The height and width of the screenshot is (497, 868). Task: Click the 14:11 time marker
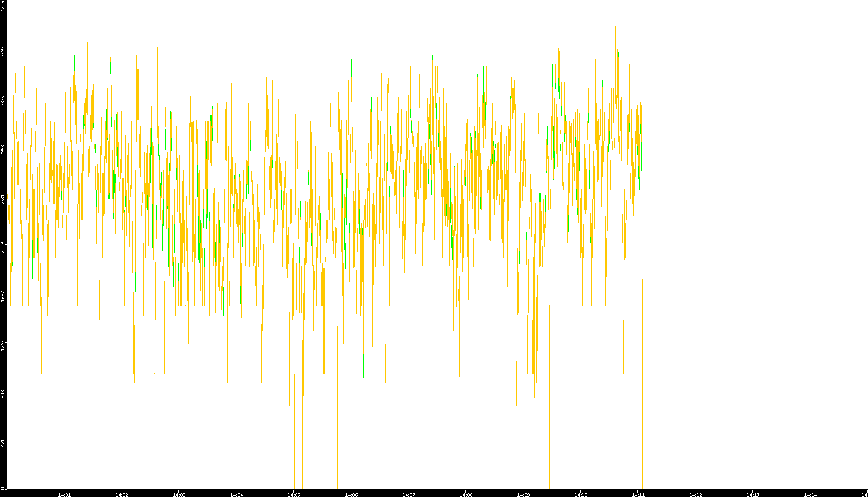pos(638,494)
